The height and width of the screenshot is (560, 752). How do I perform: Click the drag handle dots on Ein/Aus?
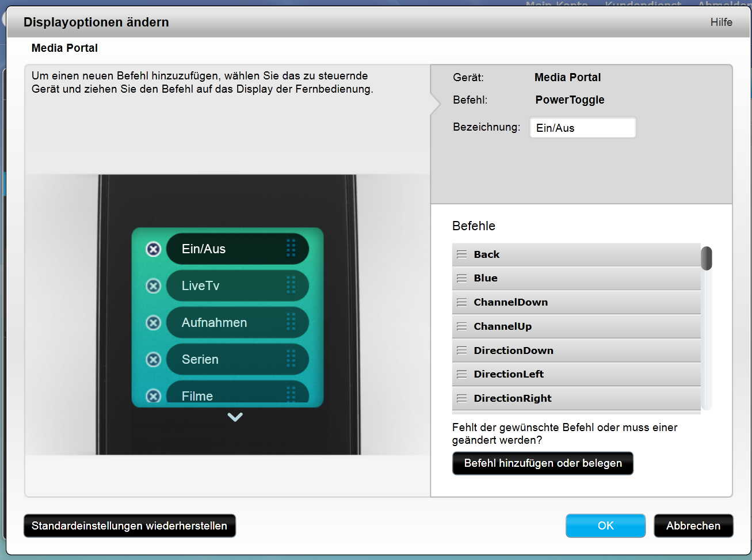click(x=291, y=249)
